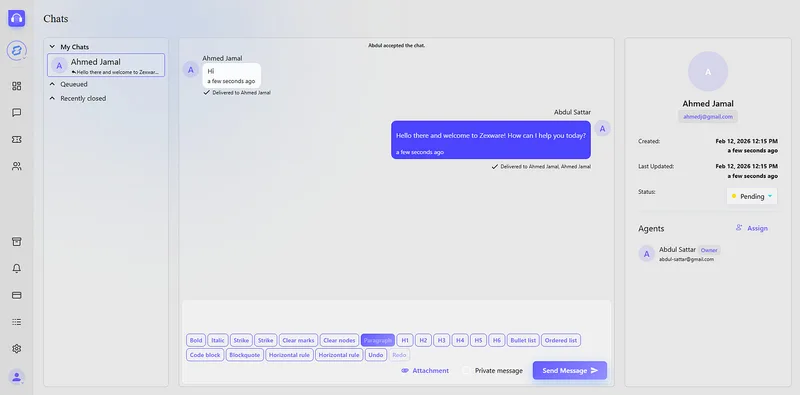The width and height of the screenshot is (800, 395).
Task: Expand the Queued section
Action: (52, 84)
